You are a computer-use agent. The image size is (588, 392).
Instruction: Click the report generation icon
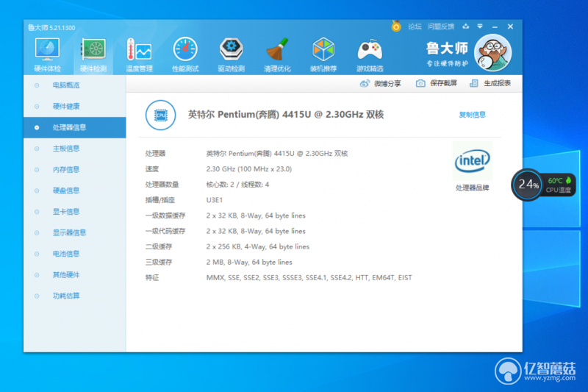pyautogui.click(x=474, y=83)
